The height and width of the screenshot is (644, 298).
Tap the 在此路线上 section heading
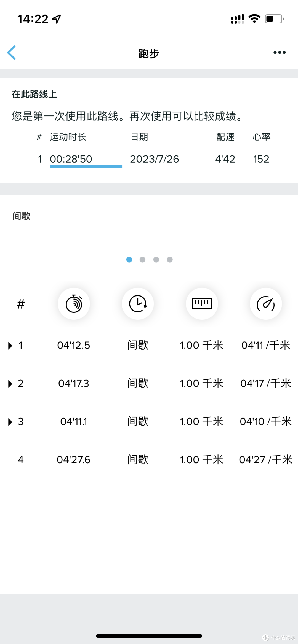coord(34,94)
